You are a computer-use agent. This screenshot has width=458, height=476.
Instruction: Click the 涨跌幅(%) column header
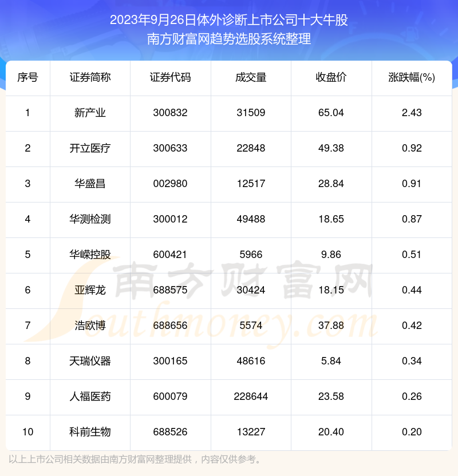(x=412, y=77)
